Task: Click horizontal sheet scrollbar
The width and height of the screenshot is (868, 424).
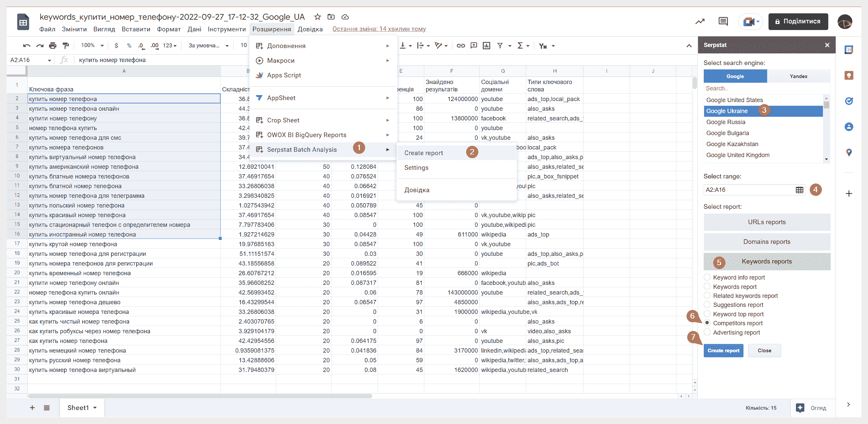Action: click(200, 396)
